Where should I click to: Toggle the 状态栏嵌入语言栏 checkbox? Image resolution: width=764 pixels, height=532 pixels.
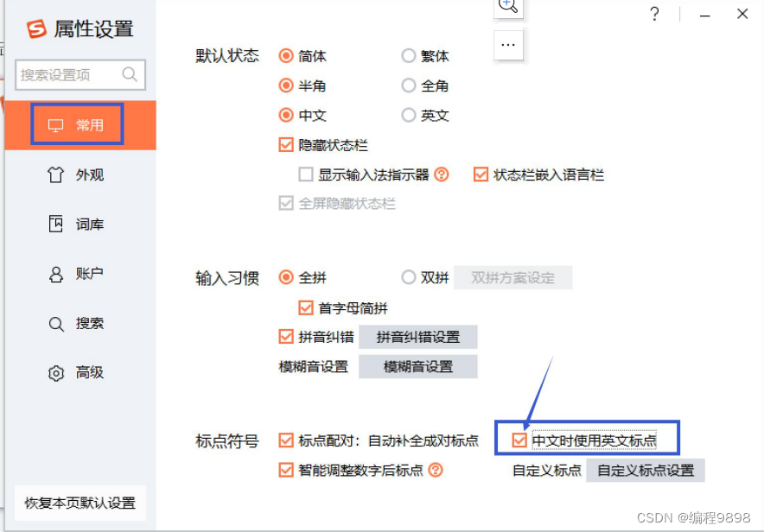coord(481,174)
